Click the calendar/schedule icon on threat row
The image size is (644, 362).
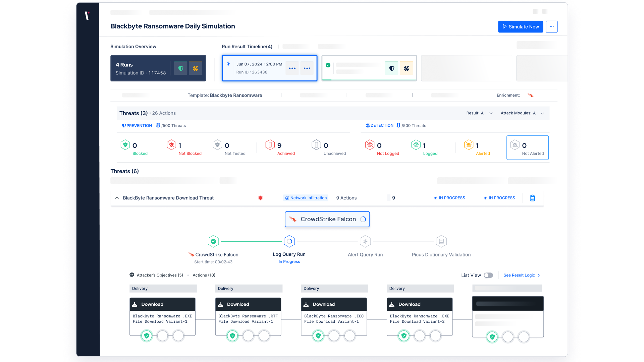coord(532,197)
